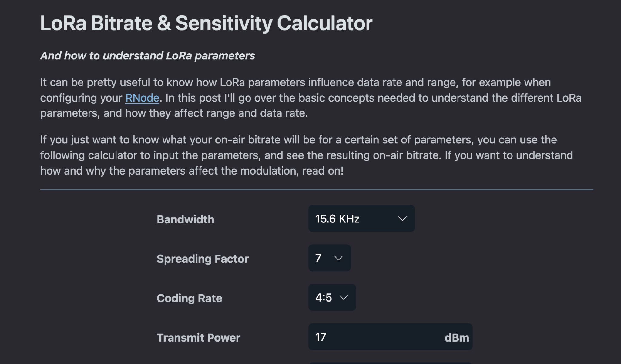621x364 pixels.
Task: Click the chevron arrow in the Bandwidth selector
Action: [x=402, y=219]
